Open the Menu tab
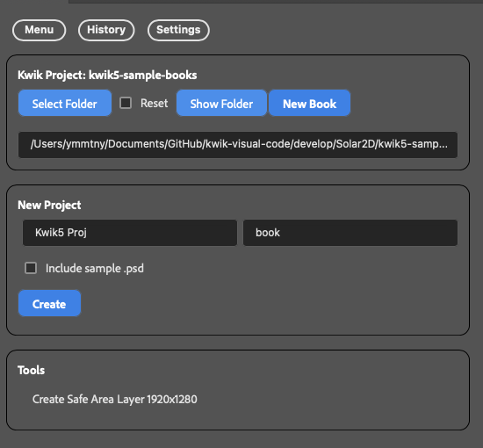This screenshot has width=483, height=448. [40, 30]
